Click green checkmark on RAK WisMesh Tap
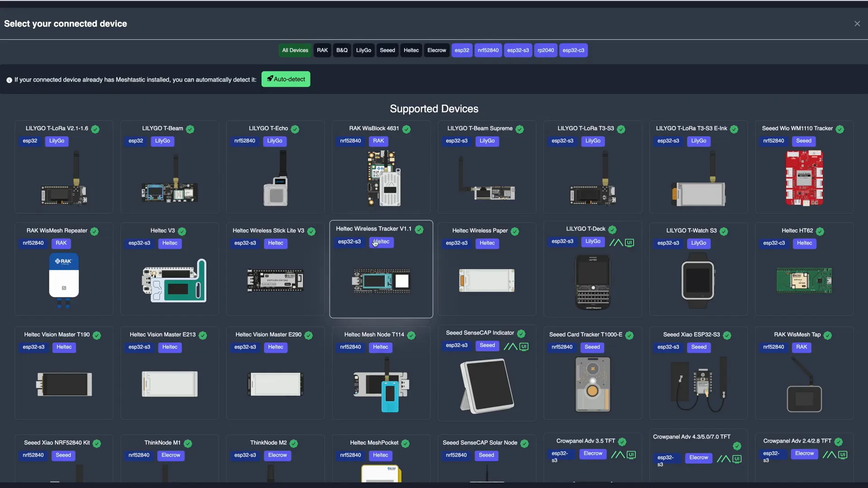Screen dimensions: 868x488 [x=827, y=335]
